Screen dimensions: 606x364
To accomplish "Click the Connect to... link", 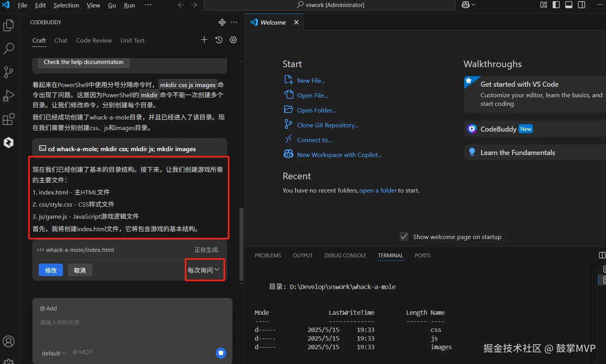I will pyautogui.click(x=315, y=140).
